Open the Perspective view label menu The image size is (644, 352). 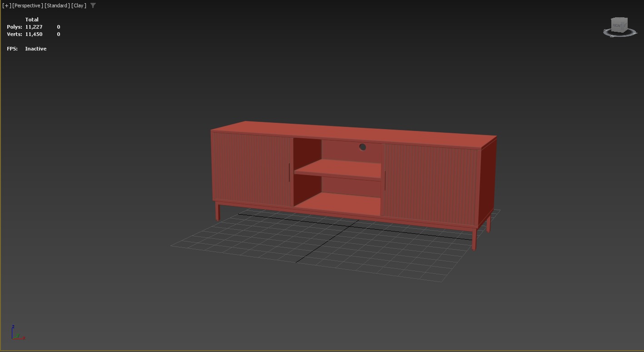[x=28, y=5]
